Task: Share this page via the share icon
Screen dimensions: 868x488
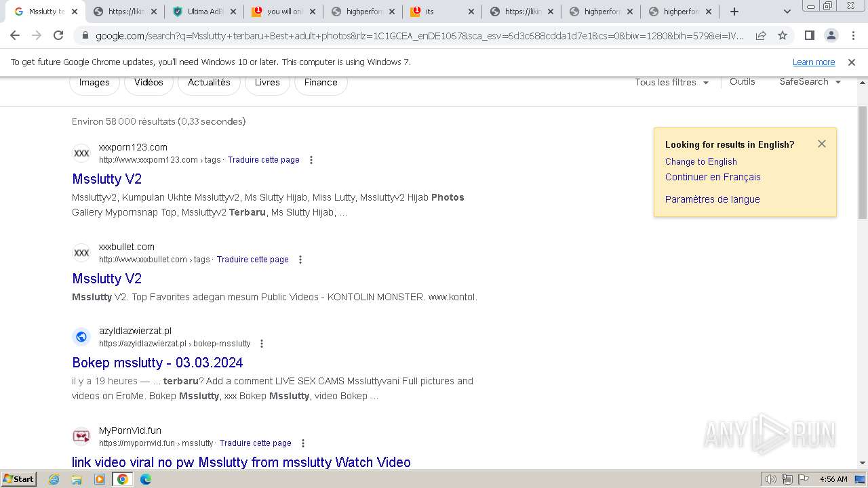Action: (x=761, y=35)
